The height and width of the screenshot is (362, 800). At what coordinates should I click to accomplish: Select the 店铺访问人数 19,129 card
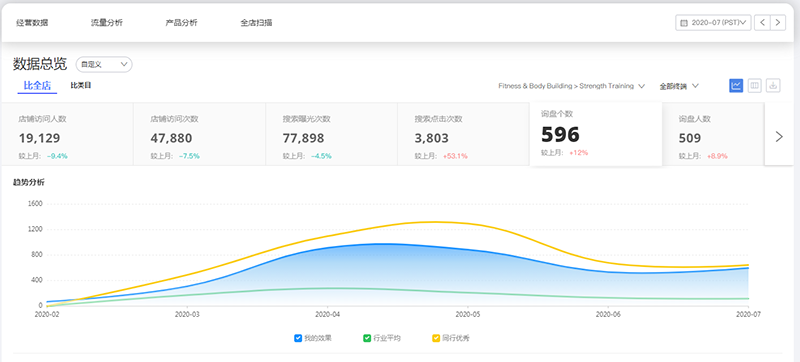[68, 134]
